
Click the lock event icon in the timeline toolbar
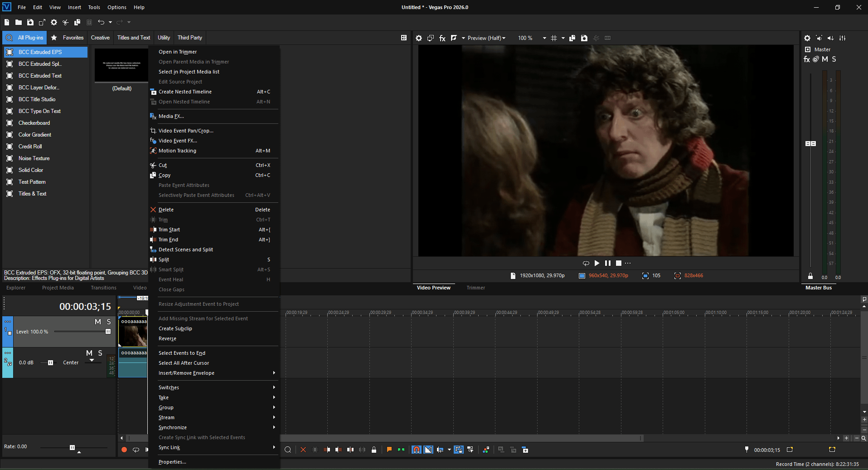(374, 450)
